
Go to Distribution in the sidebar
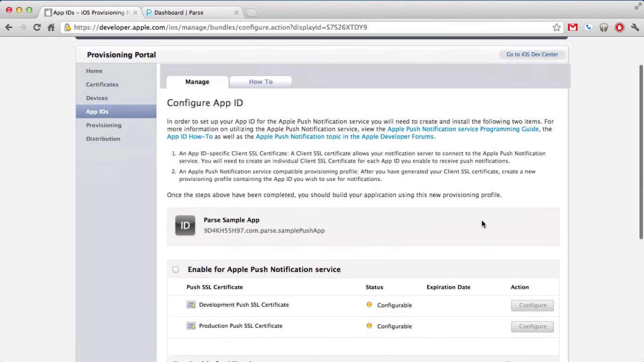(x=103, y=139)
